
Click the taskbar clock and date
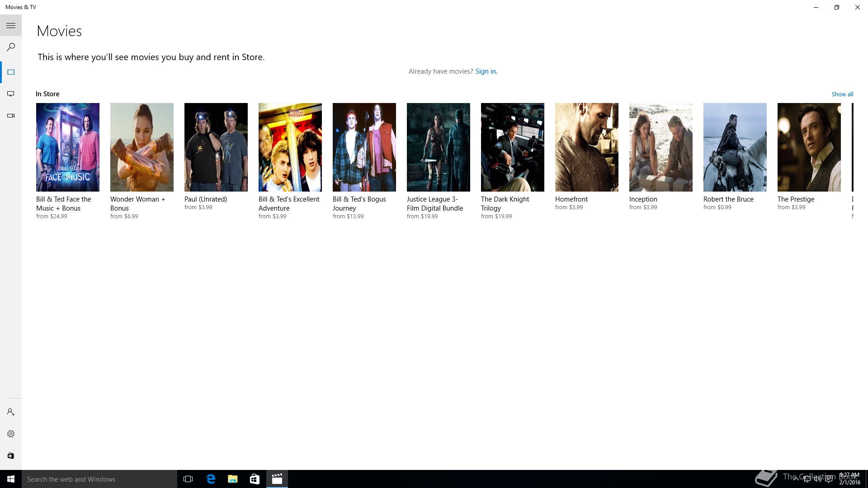pyautogui.click(x=849, y=479)
